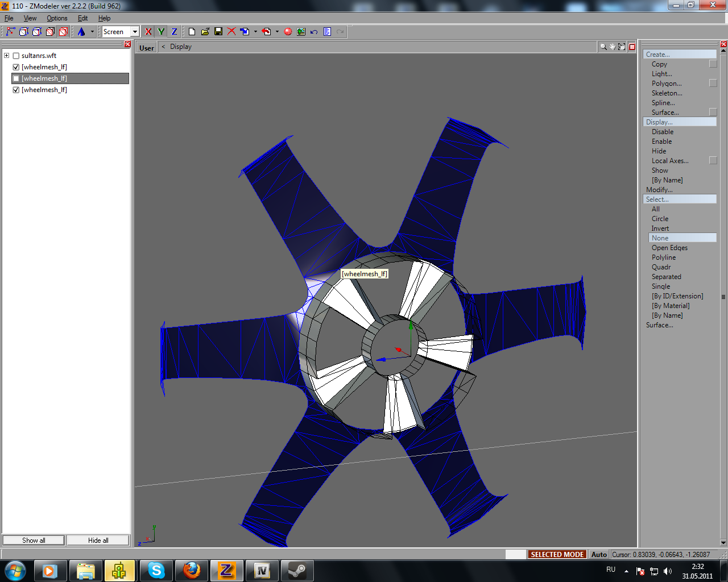Click the Show all button

(x=34, y=541)
